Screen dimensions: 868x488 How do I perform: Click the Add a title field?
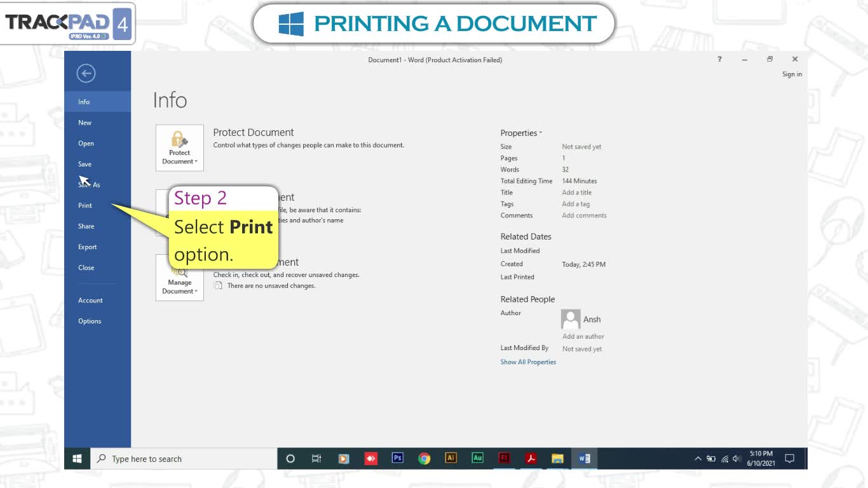576,193
